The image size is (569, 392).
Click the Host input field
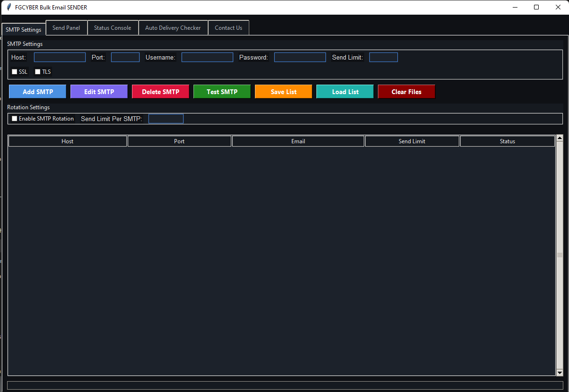(60, 57)
